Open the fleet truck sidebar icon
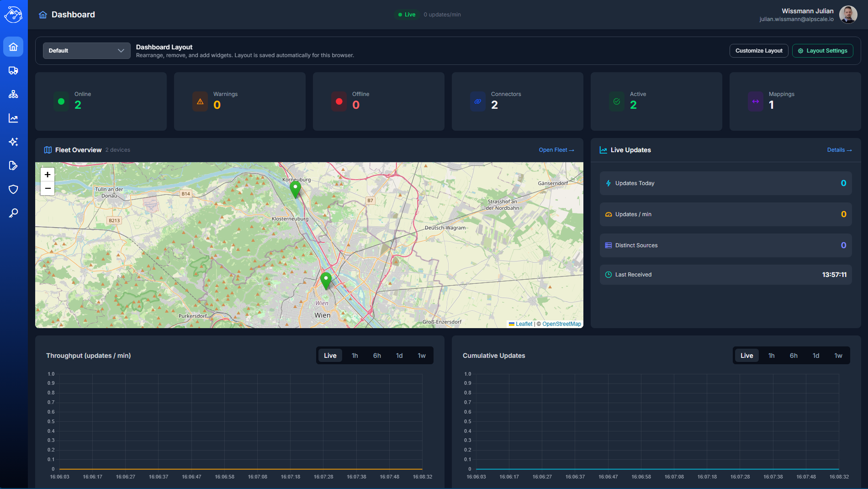 tap(13, 70)
